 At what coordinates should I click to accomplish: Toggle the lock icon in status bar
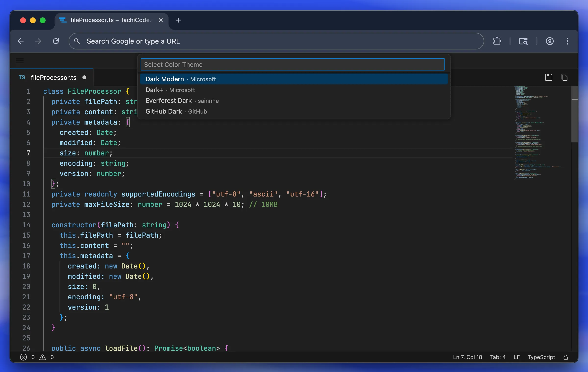pos(566,357)
